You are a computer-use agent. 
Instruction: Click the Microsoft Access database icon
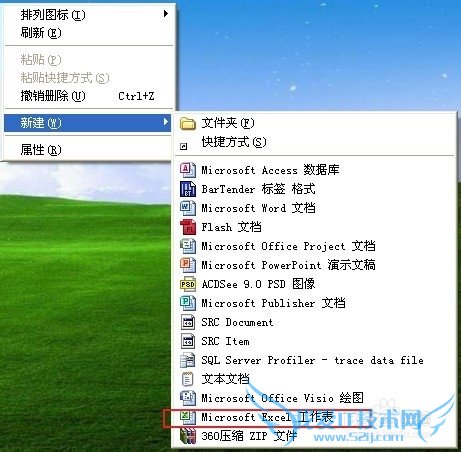point(188,170)
